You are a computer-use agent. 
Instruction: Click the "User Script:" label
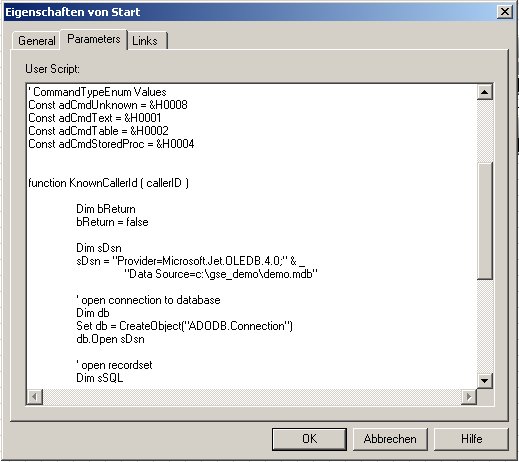[53, 69]
